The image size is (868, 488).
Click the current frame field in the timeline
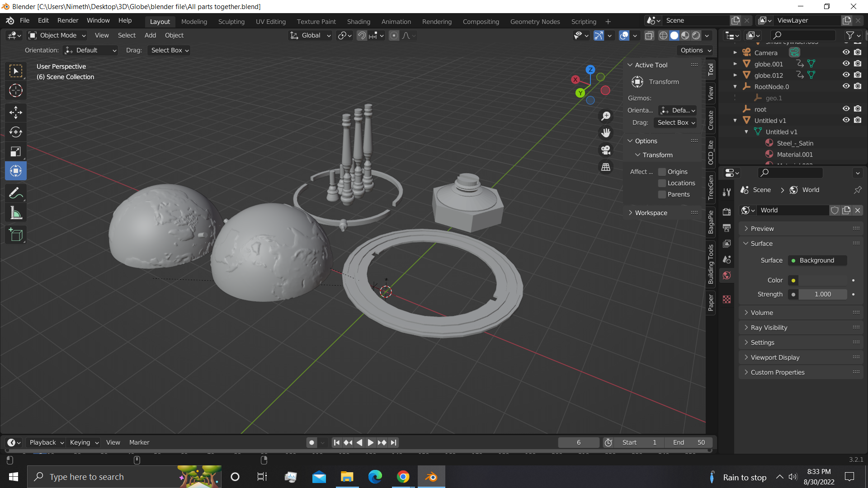click(x=578, y=442)
